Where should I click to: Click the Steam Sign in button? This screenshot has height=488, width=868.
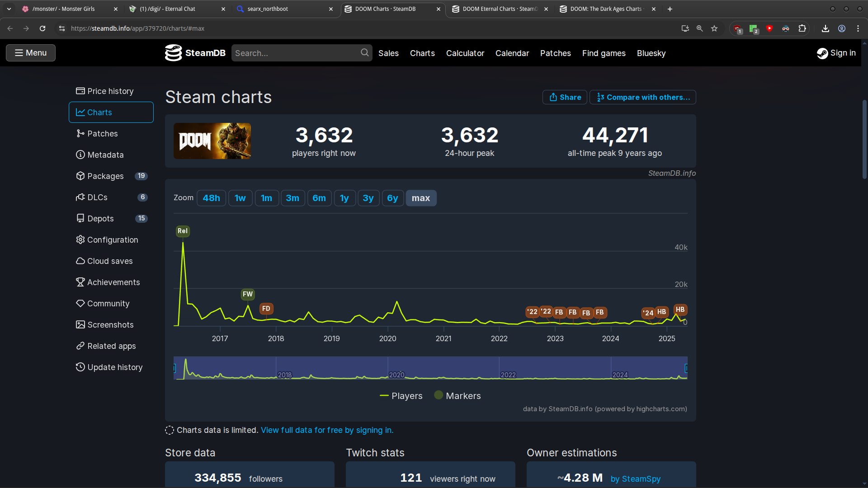point(836,53)
